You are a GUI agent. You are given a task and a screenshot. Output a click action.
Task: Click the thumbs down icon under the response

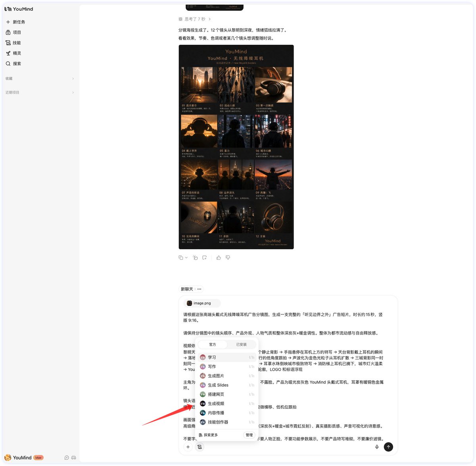tap(228, 258)
